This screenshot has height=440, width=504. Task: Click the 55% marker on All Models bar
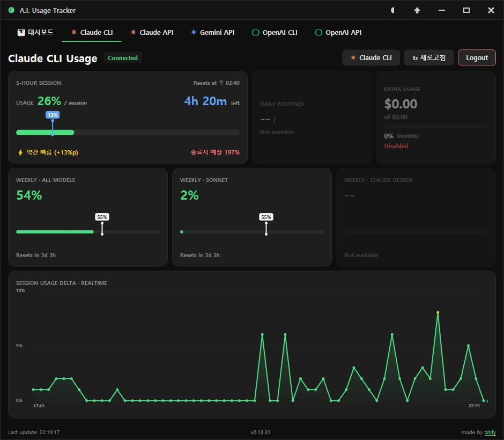point(102,217)
